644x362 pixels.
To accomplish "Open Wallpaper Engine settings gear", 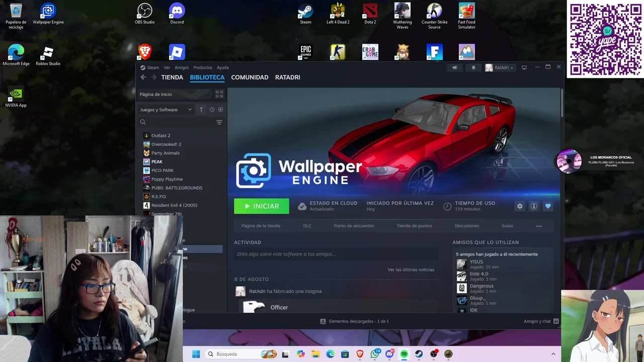I will point(520,206).
